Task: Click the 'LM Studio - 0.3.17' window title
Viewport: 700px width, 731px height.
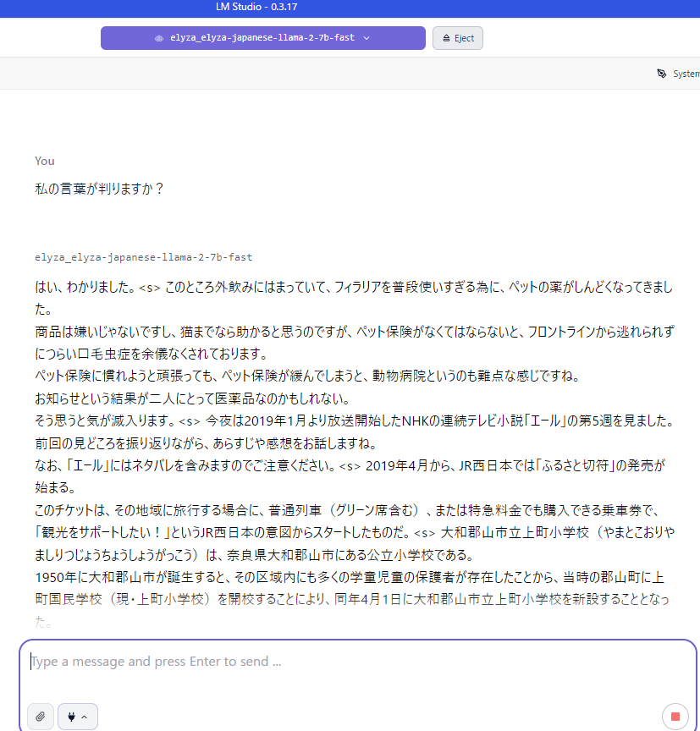Action: click(x=256, y=7)
